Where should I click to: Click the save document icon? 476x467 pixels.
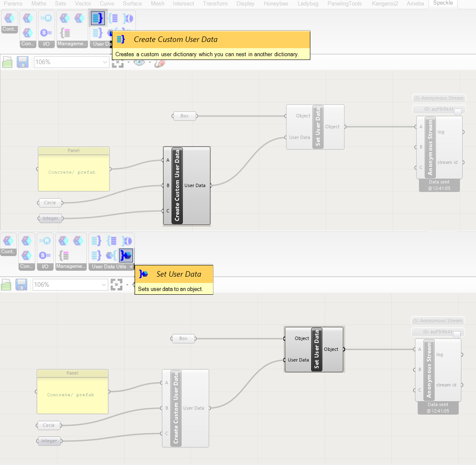click(22, 62)
